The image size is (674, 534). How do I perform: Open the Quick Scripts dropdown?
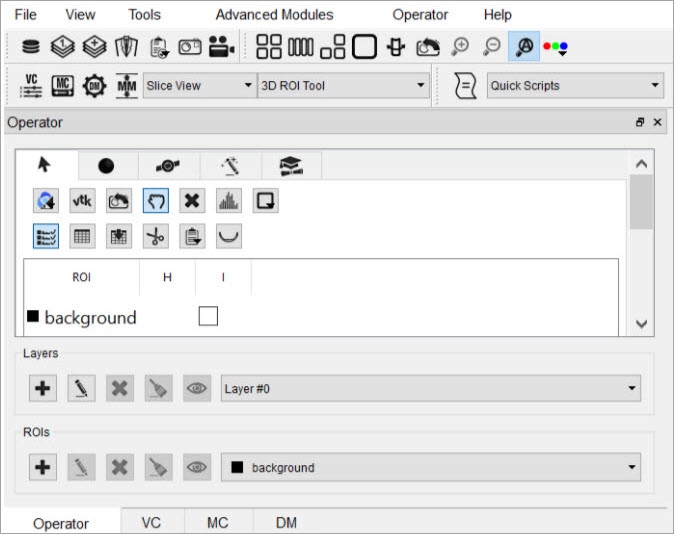(575, 86)
